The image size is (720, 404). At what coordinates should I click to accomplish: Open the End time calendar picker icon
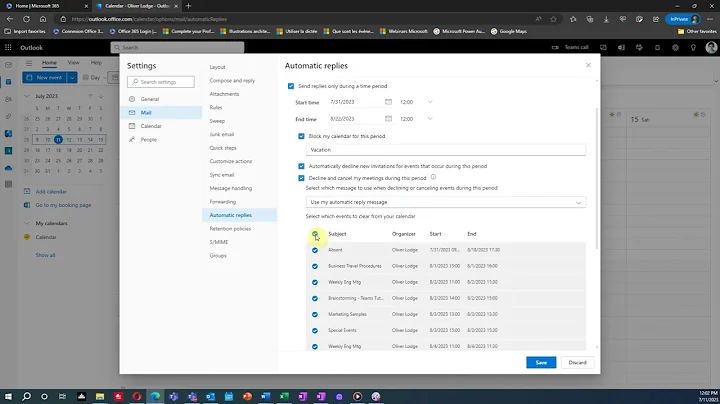pos(388,118)
